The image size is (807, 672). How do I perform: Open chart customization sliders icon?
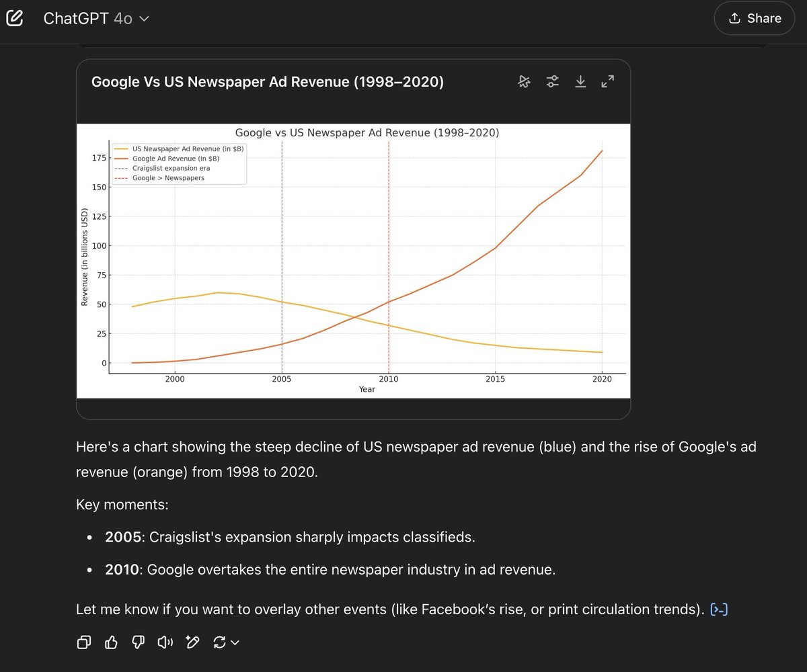coord(552,81)
